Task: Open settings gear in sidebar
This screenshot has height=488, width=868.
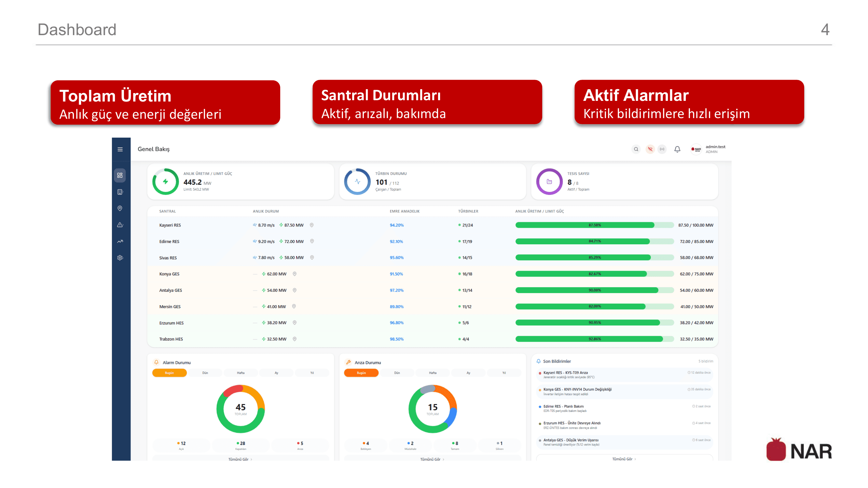Action: (x=120, y=258)
